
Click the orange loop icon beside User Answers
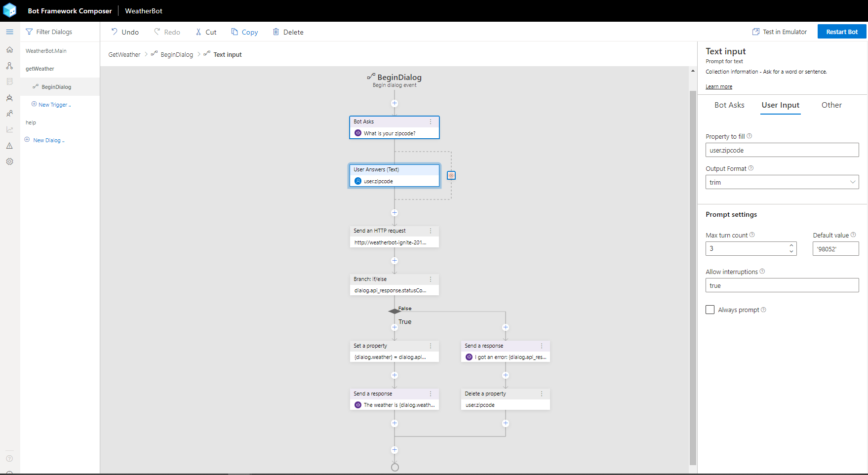pyautogui.click(x=451, y=175)
